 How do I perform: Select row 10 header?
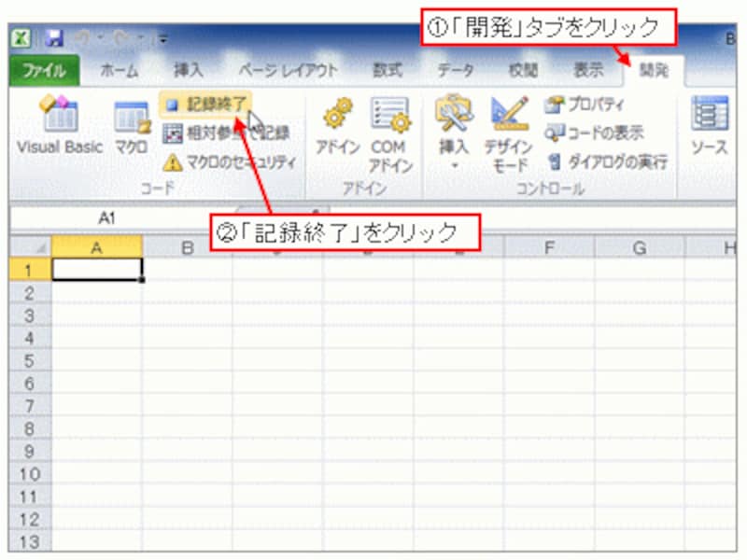click(x=30, y=474)
